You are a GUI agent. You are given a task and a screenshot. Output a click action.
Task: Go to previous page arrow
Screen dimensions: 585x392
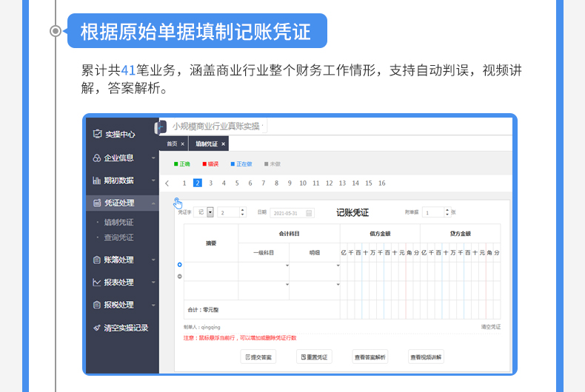[167, 183]
